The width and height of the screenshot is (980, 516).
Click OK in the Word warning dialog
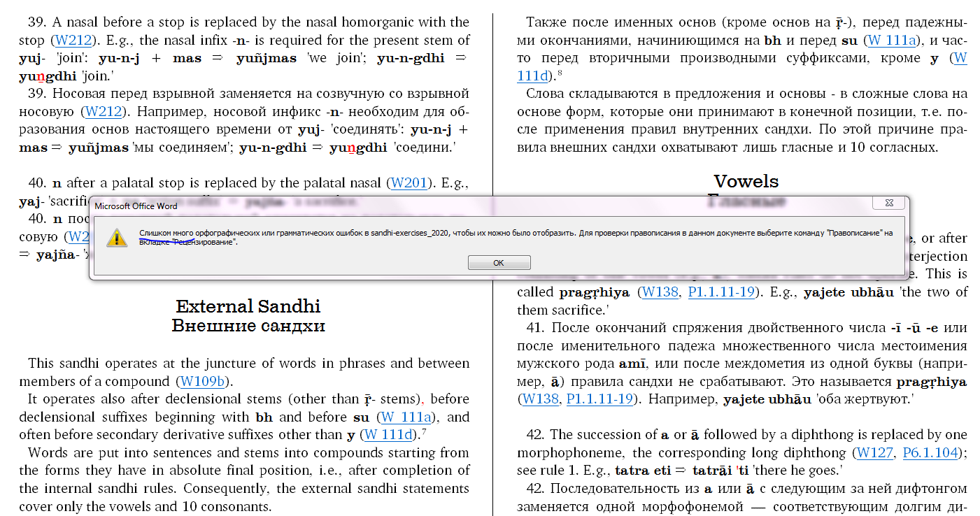click(499, 263)
